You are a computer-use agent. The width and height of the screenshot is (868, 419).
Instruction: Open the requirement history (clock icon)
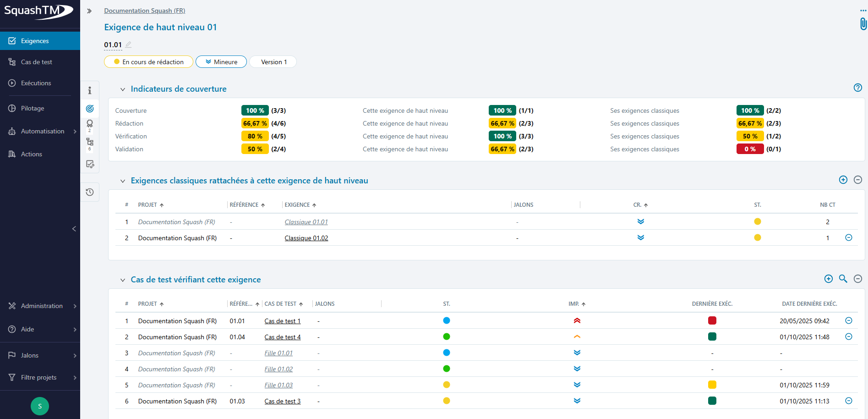coord(90,192)
